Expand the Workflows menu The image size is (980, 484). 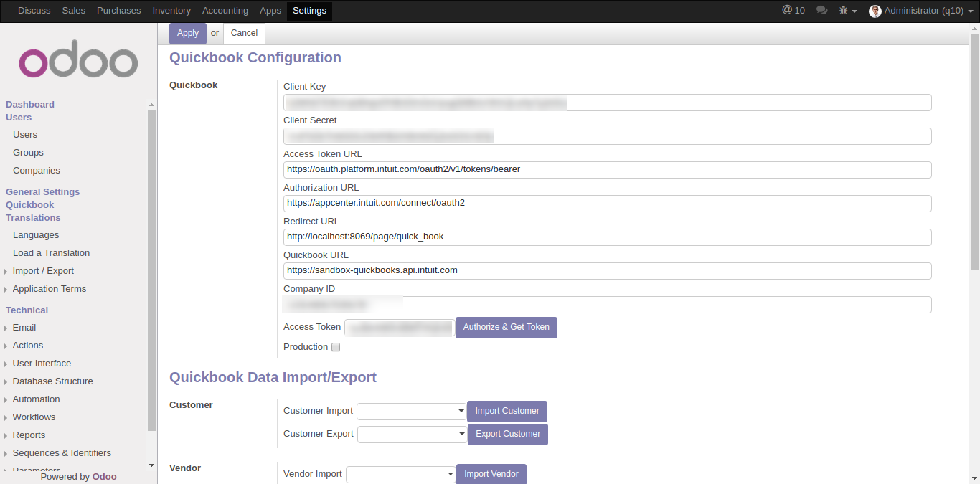click(34, 417)
